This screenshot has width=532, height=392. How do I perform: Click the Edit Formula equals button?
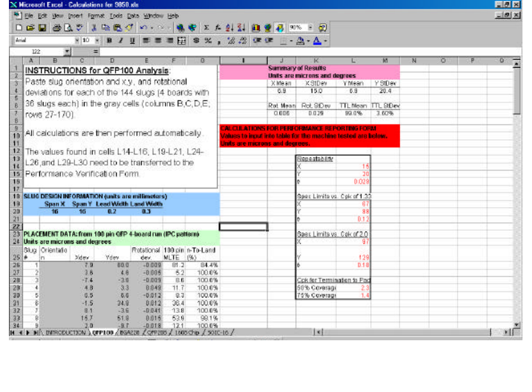tap(95, 52)
